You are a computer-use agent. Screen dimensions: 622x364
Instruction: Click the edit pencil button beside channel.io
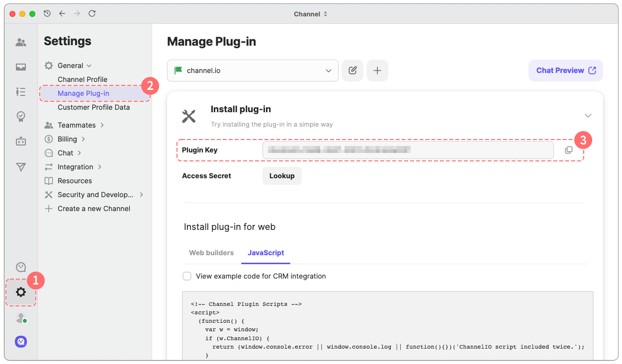tap(353, 71)
